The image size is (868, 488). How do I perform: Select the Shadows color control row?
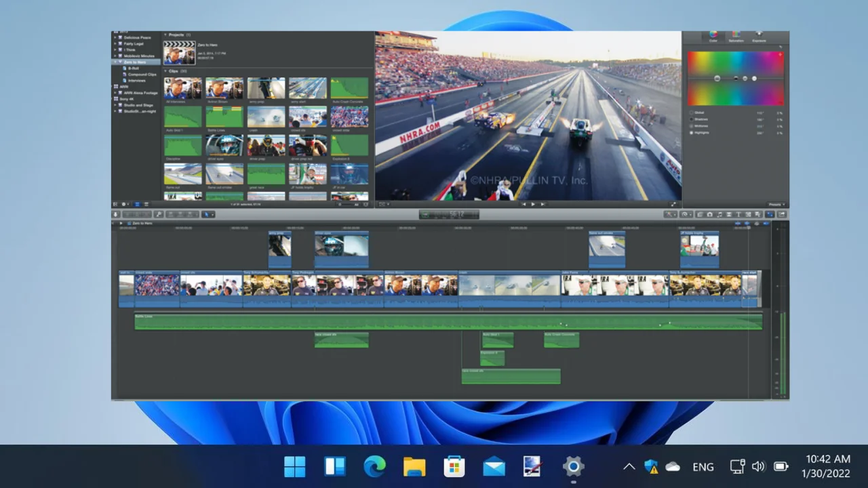tap(736, 119)
